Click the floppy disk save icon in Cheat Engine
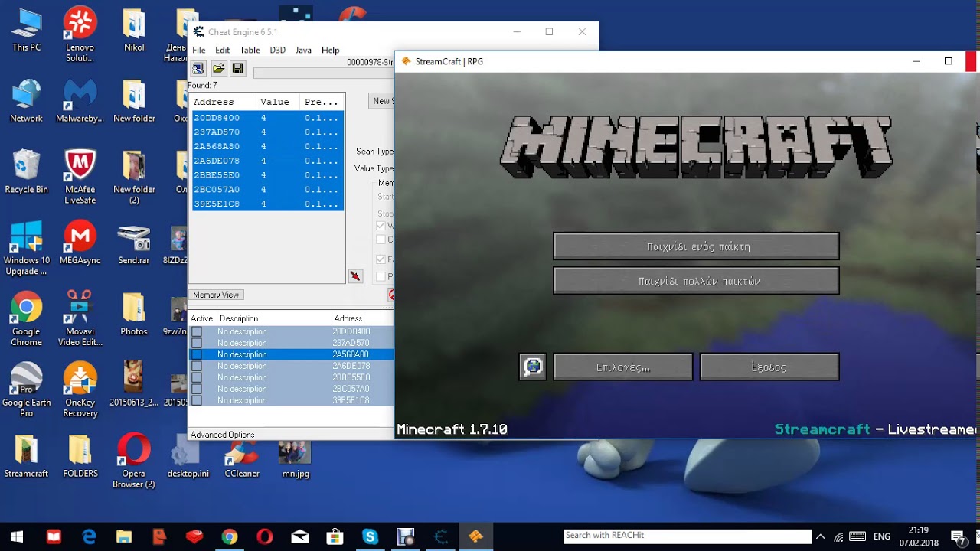Viewport: 980px width, 551px height. point(237,69)
